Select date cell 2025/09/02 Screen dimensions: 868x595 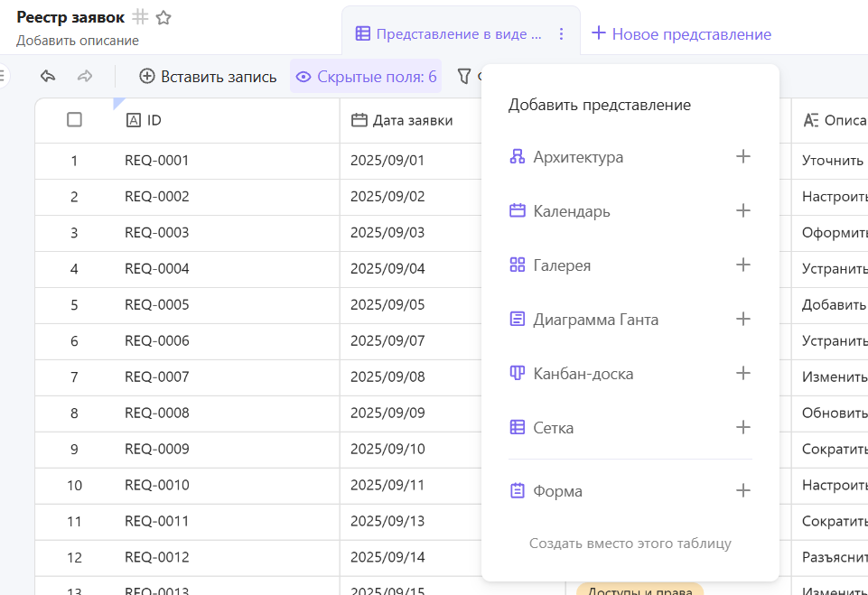coord(411,197)
